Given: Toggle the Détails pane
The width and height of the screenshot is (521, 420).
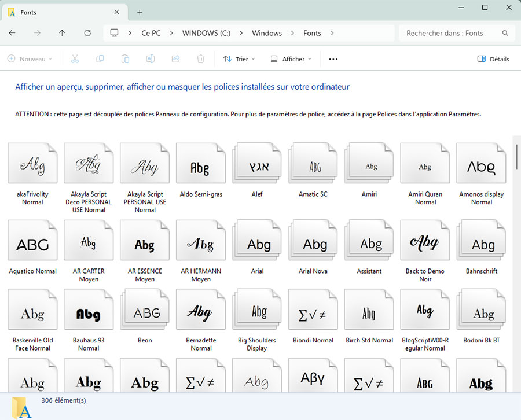Looking at the screenshot, I should click(493, 59).
